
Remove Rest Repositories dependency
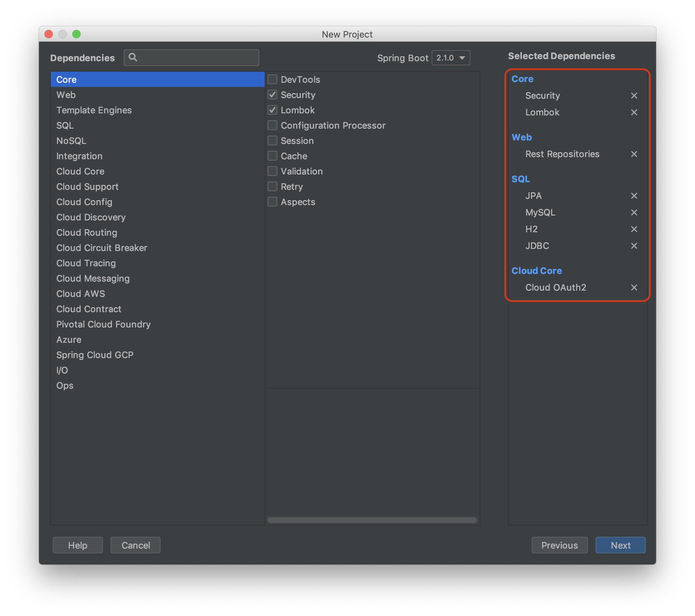click(634, 154)
